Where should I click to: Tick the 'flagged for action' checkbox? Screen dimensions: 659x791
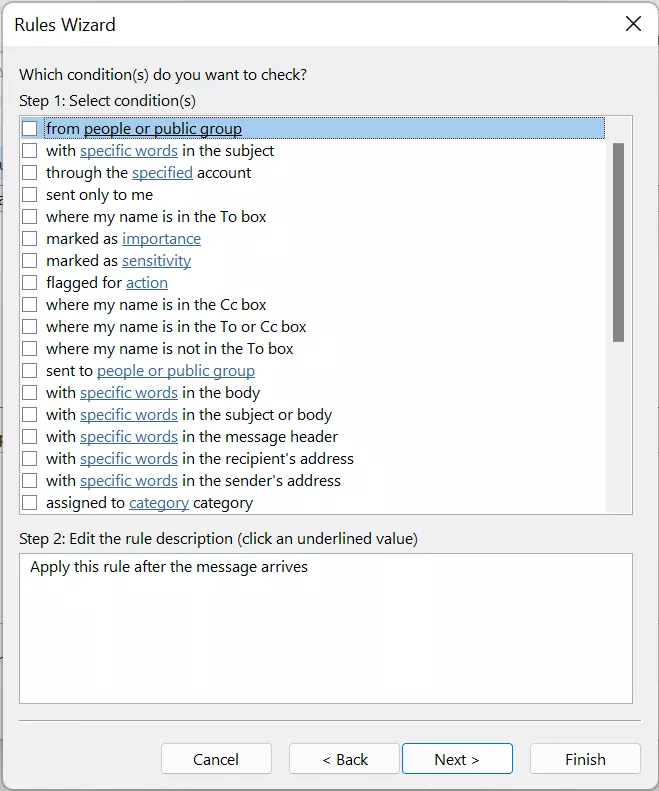tap(30, 282)
